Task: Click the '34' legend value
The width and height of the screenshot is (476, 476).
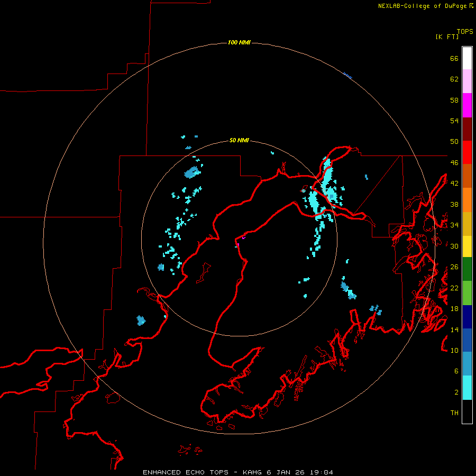Action: coord(454,225)
